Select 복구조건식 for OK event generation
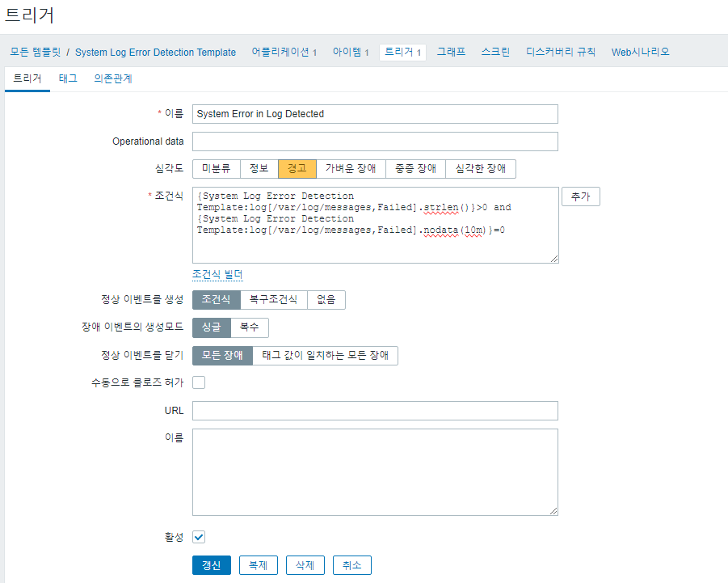Viewport: 728px width, 583px height. tap(274, 300)
